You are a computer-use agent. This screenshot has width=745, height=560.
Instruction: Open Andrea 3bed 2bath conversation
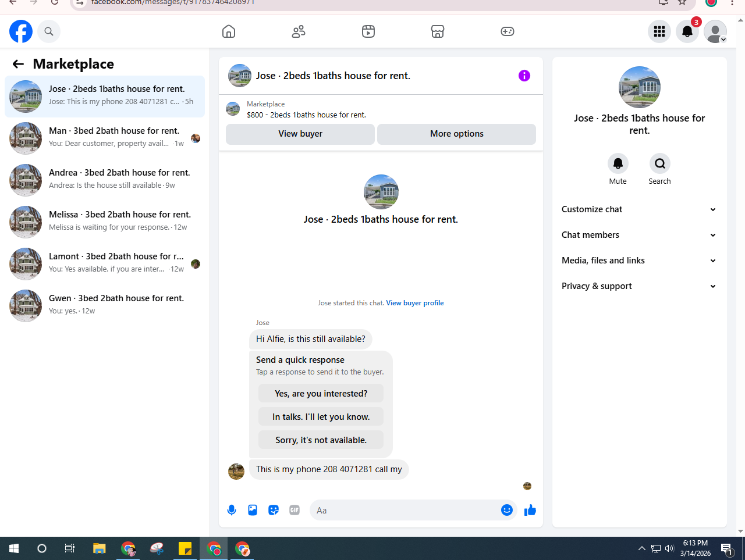(105, 180)
